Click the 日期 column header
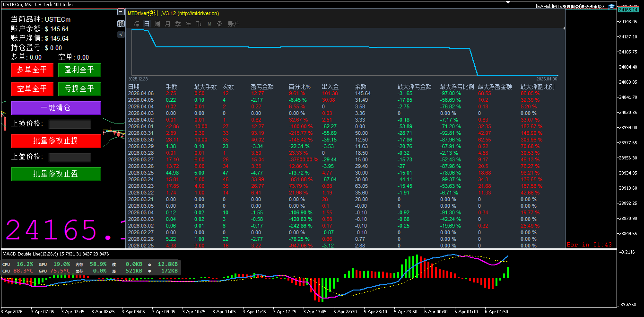 click(134, 87)
